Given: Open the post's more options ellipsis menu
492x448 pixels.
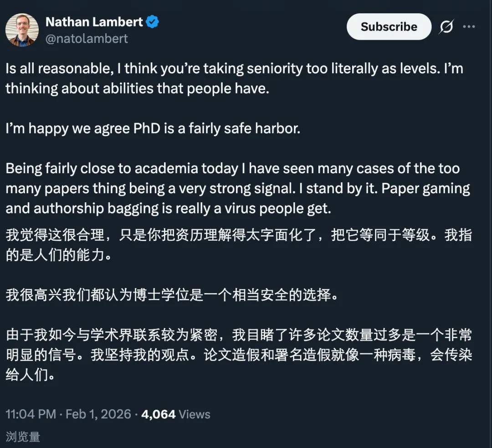Looking at the screenshot, I should [x=470, y=26].
